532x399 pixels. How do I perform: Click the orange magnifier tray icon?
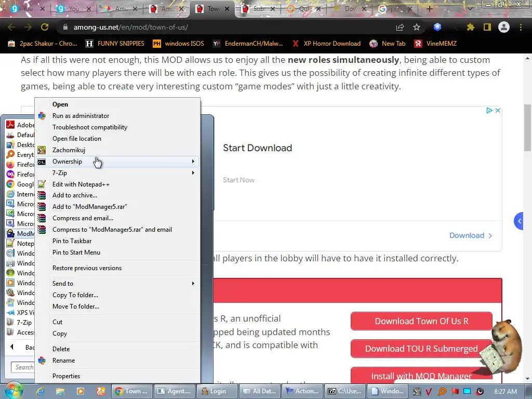442,392
